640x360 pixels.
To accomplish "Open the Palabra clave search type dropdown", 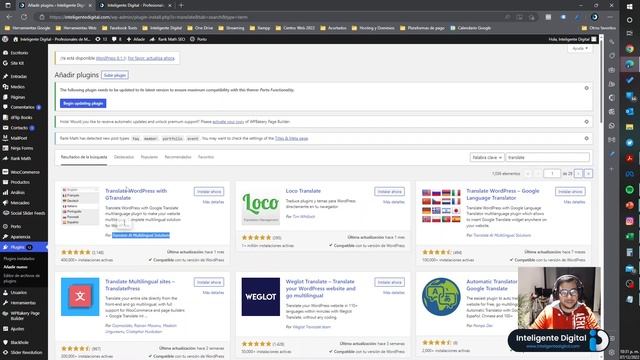I will point(487,157).
